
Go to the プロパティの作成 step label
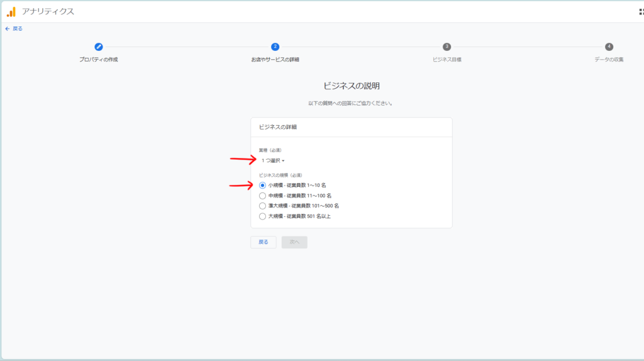pyautogui.click(x=99, y=60)
